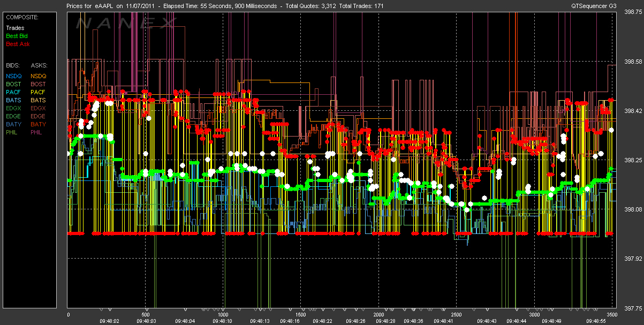Click the 1000 sequence axis label
The height and width of the screenshot is (325, 644).
point(223,315)
